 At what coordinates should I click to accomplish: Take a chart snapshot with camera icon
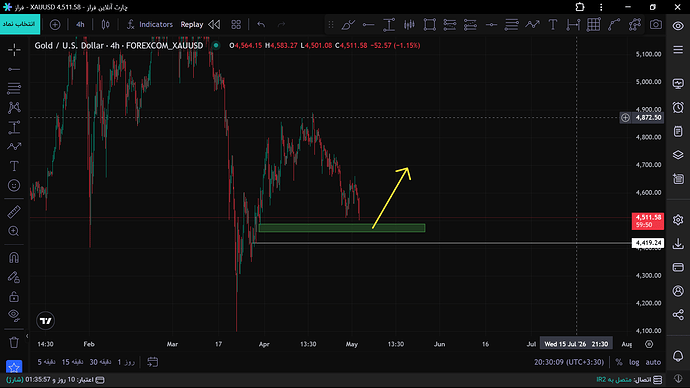pyautogui.click(x=656, y=25)
